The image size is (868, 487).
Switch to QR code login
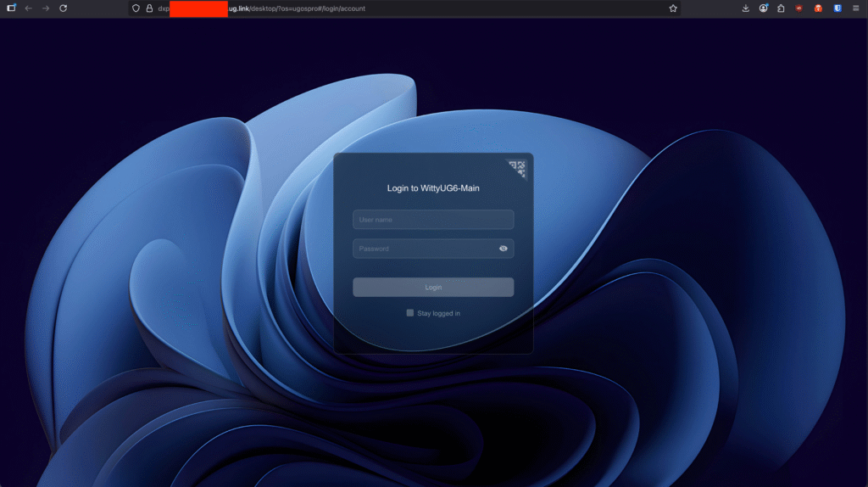(x=518, y=167)
